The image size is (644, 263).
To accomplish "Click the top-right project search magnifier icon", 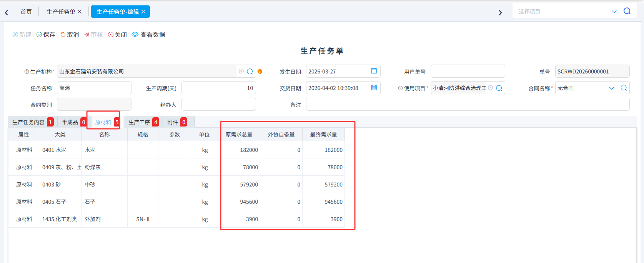I will click(627, 11).
